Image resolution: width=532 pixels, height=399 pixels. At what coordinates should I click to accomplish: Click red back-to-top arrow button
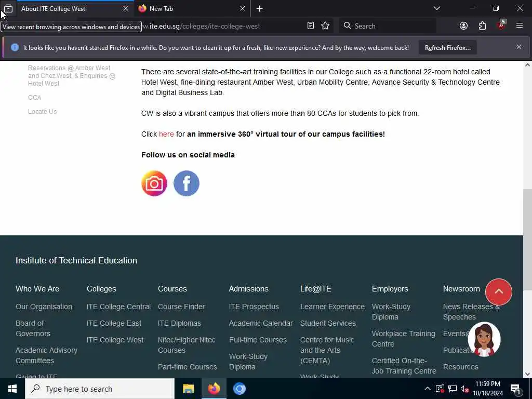coord(498,292)
